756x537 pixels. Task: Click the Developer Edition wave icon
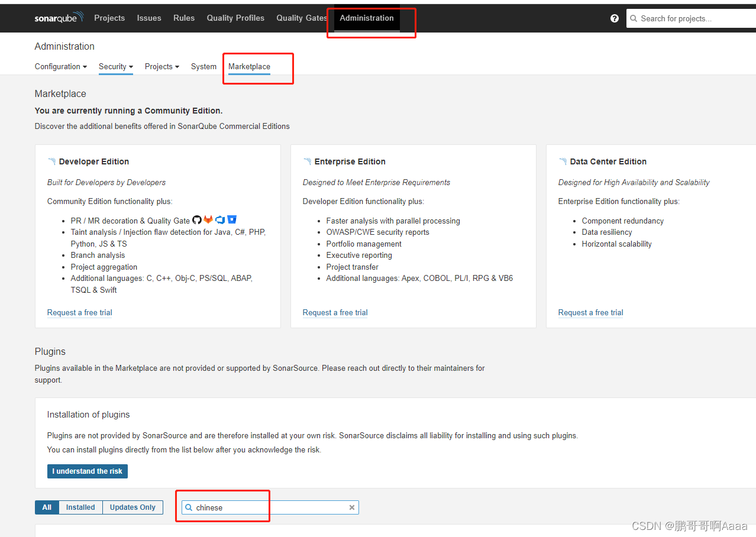(51, 161)
